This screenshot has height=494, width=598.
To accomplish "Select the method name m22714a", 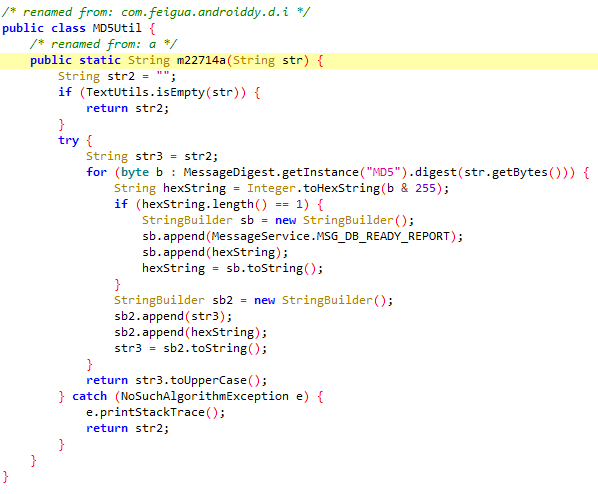I will 201,60.
